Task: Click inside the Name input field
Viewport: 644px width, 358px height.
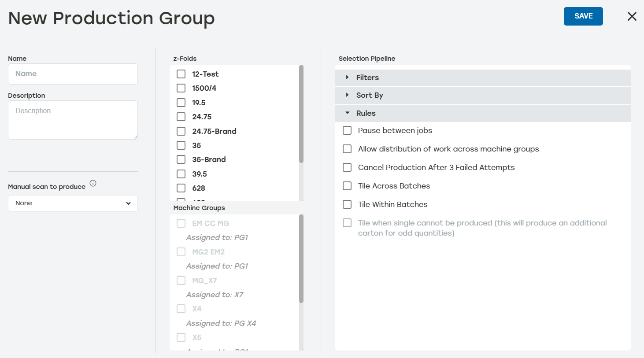Action: pyautogui.click(x=73, y=74)
